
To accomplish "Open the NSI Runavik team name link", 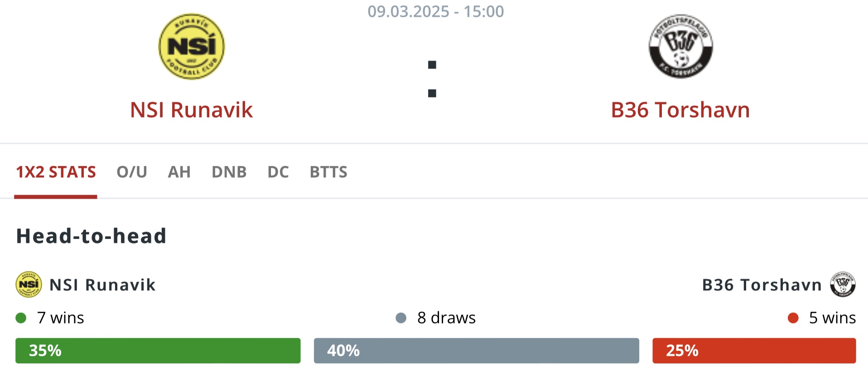I will [191, 110].
